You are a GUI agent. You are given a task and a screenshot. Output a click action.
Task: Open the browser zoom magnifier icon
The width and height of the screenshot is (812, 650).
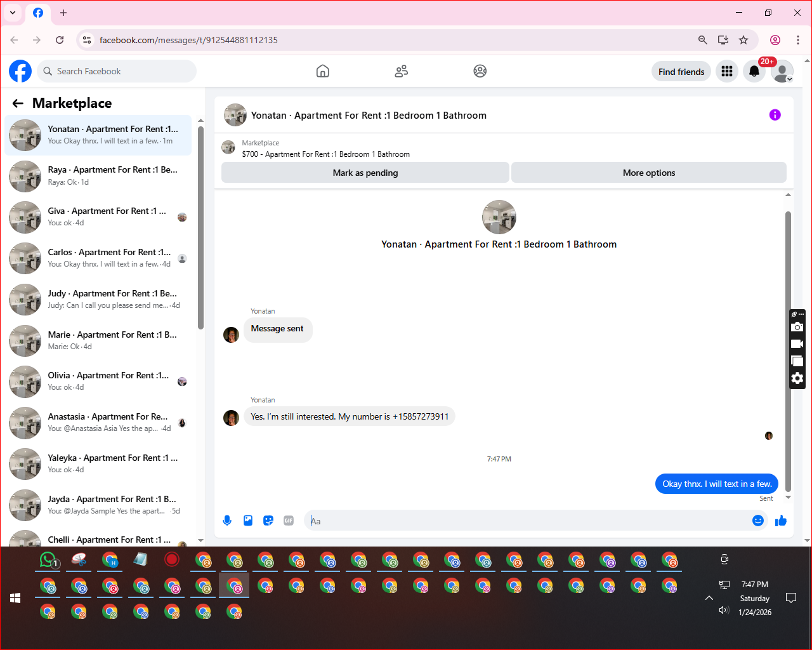coord(703,40)
